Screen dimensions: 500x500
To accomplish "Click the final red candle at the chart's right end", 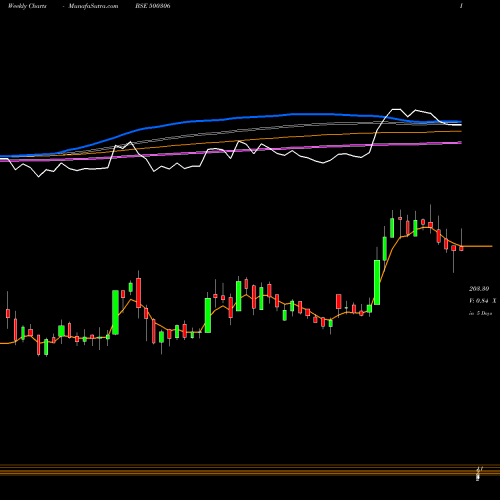I will (461, 248).
